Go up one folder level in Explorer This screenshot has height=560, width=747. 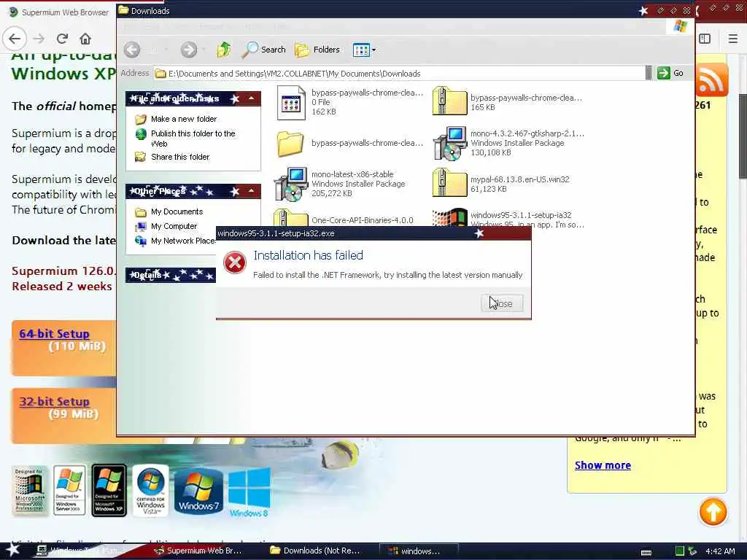pos(223,50)
